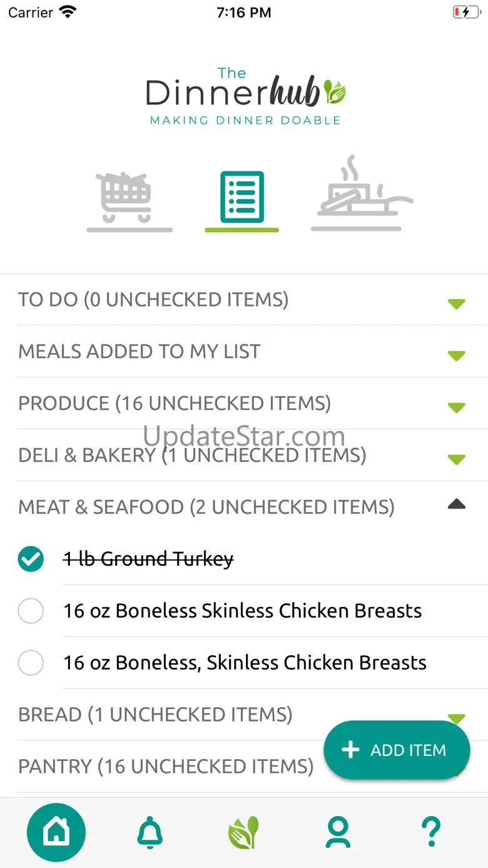Open notifications bell
488x868 pixels.
pyautogui.click(x=150, y=832)
